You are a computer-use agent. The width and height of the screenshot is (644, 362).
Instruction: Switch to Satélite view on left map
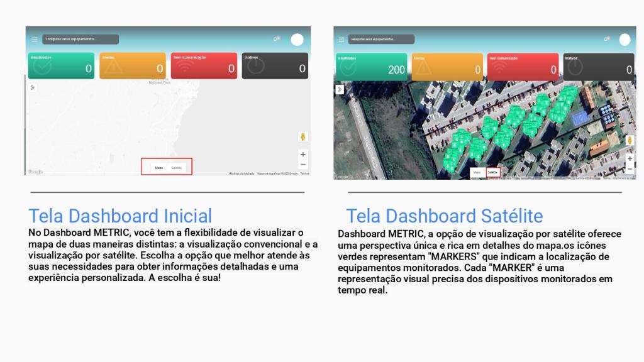[x=177, y=168]
